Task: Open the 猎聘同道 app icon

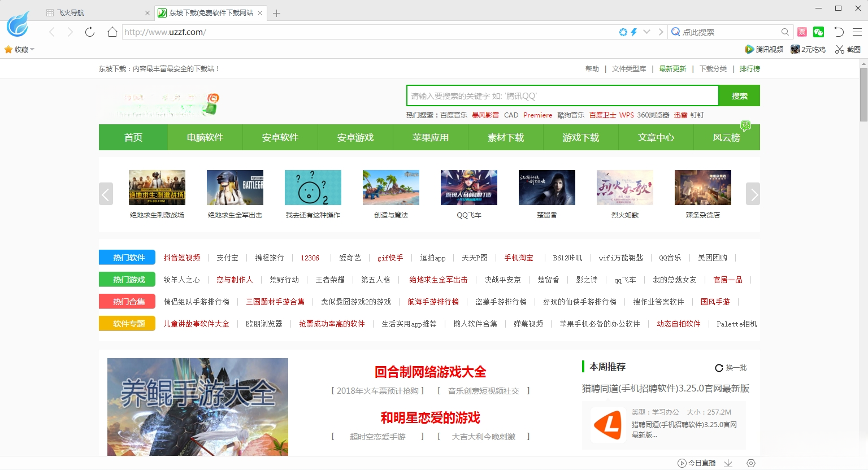Action: 607,424
